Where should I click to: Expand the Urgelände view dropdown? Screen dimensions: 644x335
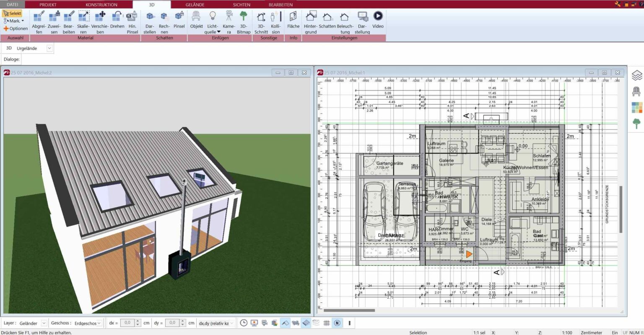coord(49,48)
